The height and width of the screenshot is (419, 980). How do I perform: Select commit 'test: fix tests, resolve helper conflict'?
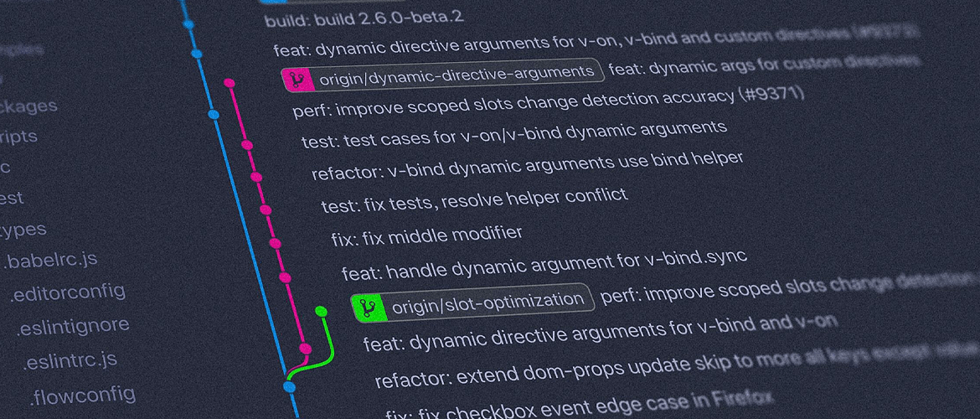[x=473, y=199]
